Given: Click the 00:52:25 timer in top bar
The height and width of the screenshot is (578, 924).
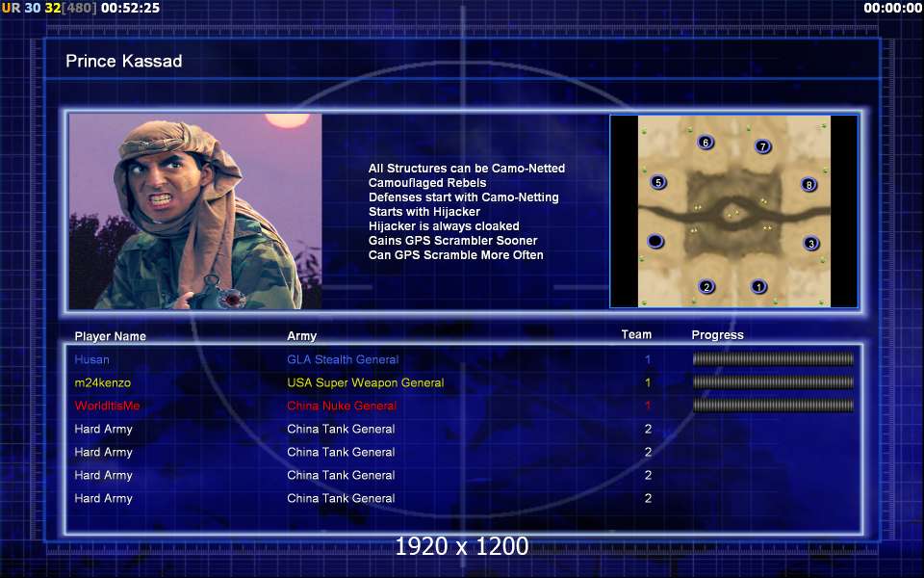Looking at the screenshot, I should pos(130,9).
